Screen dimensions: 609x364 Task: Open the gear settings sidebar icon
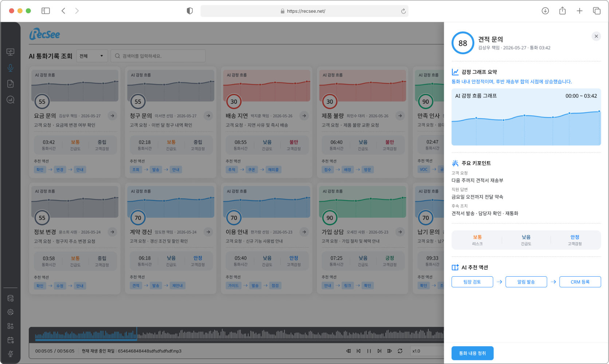(11, 312)
